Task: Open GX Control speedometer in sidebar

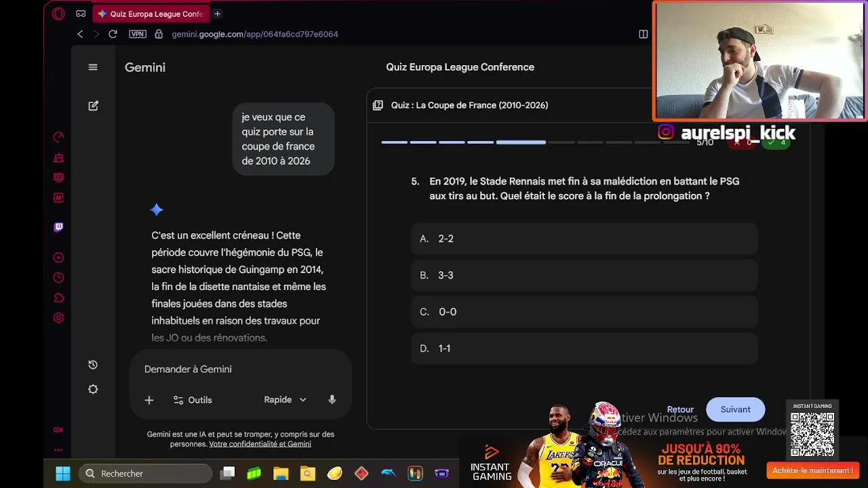Action: coord(58,137)
